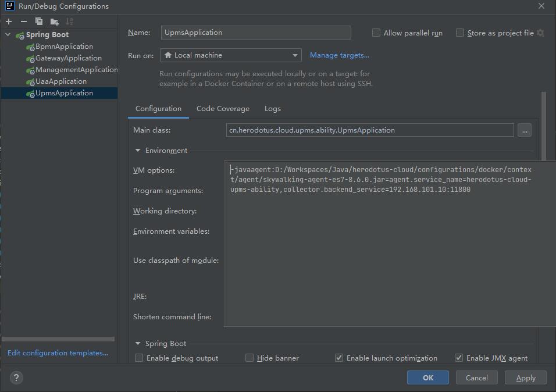Click the OK button

(428, 377)
